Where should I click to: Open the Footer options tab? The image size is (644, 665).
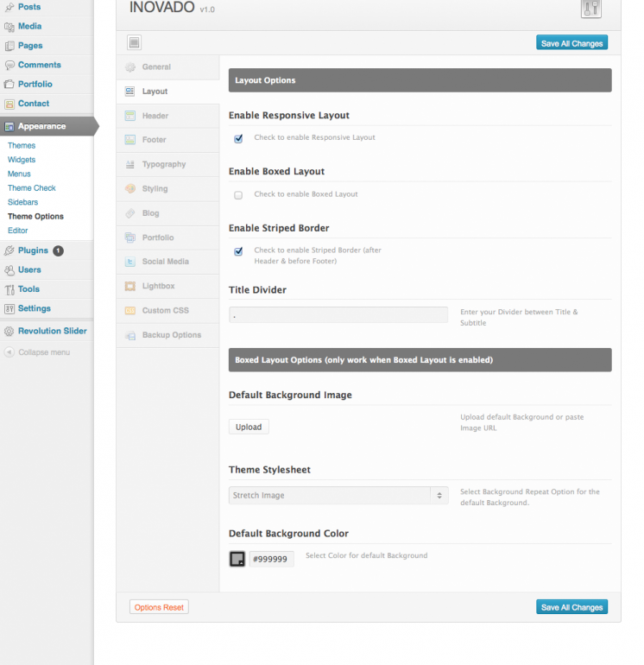click(167, 140)
